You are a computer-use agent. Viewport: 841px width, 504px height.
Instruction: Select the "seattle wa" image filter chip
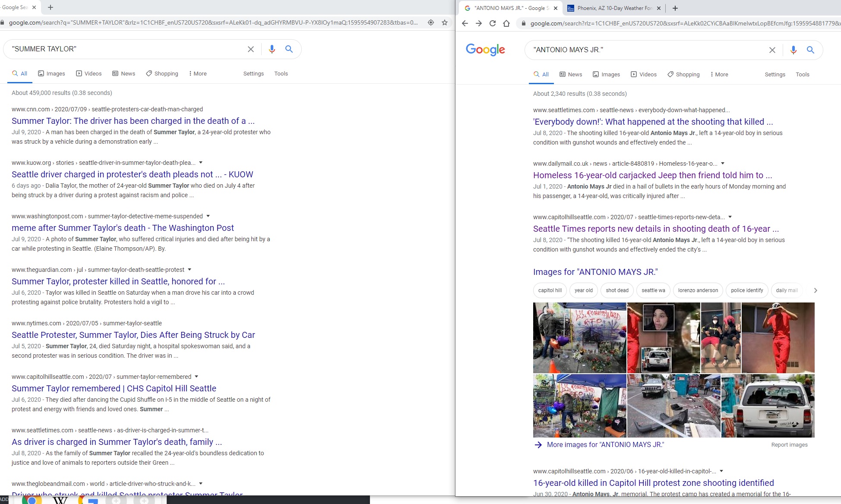[x=653, y=290]
